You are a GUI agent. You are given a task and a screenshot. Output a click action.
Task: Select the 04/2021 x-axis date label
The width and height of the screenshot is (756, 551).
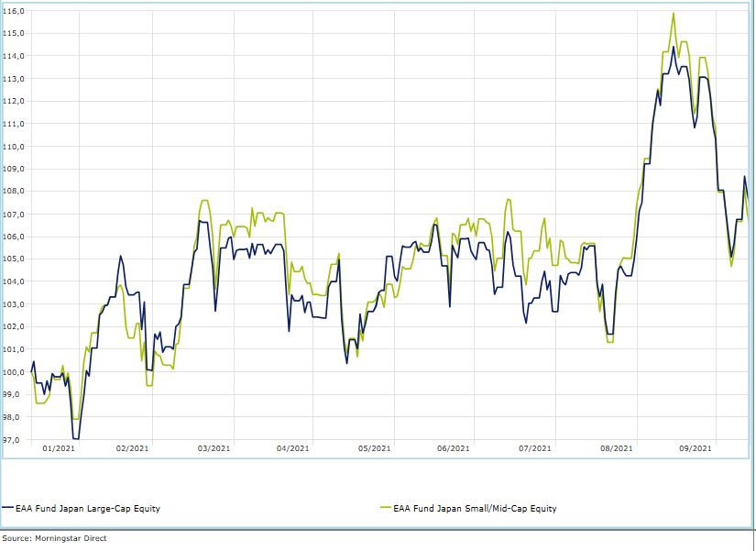click(x=291, y=448)
